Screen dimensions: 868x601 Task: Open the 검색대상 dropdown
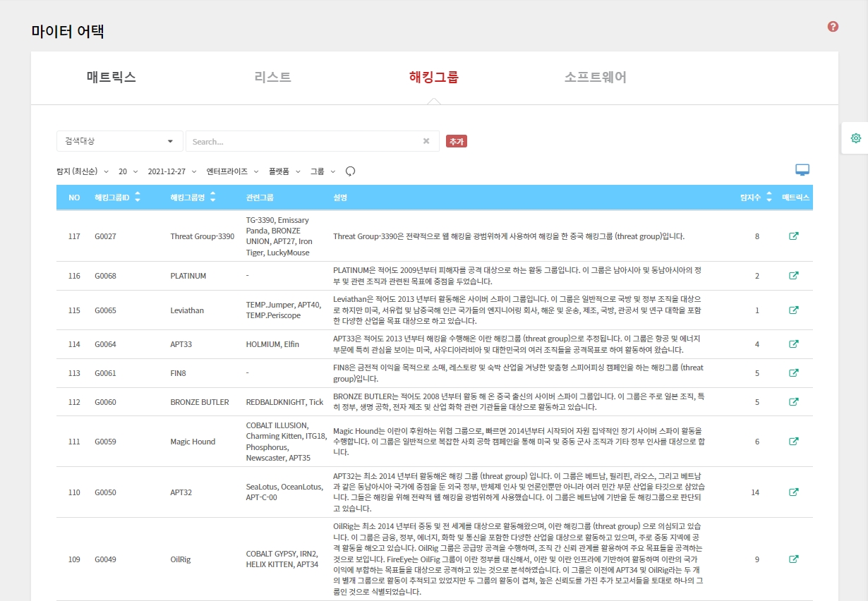[x=119, y=141]
